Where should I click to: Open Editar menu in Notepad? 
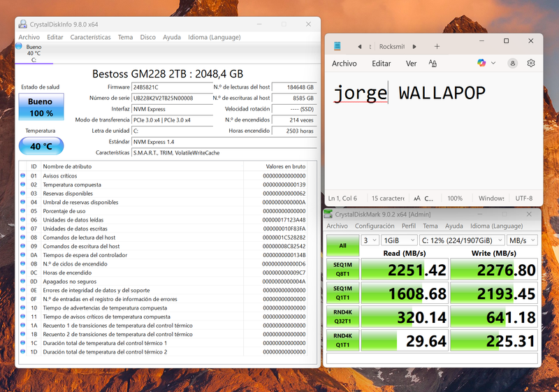pos(382,64)
